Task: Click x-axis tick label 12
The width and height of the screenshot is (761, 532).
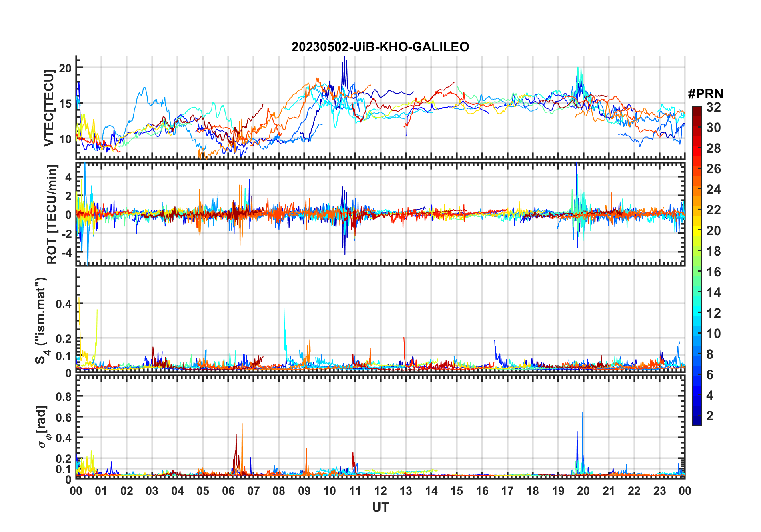Action: [380, 491]
